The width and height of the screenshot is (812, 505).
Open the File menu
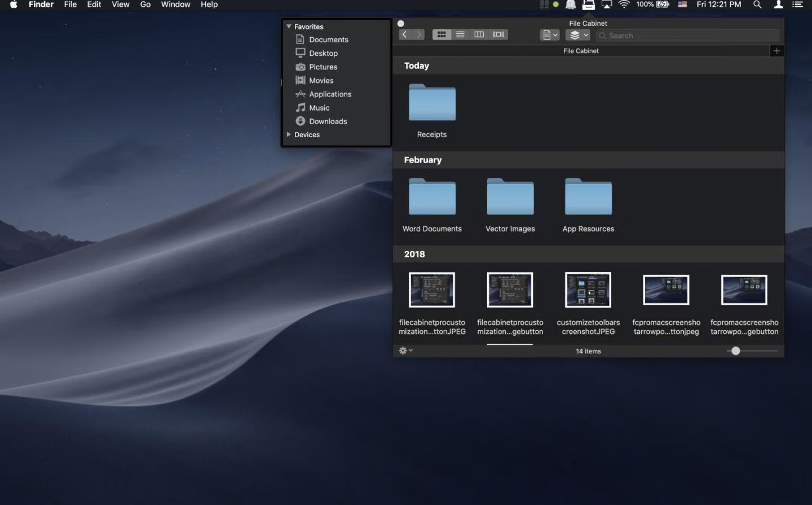pyautogui.click(x=70, y=5)
